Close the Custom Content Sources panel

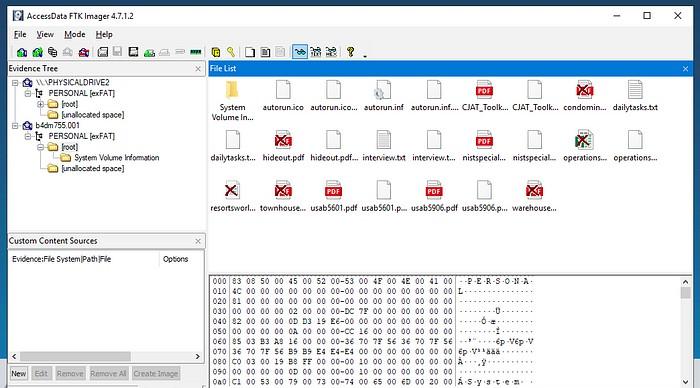(x=198, y=241)
